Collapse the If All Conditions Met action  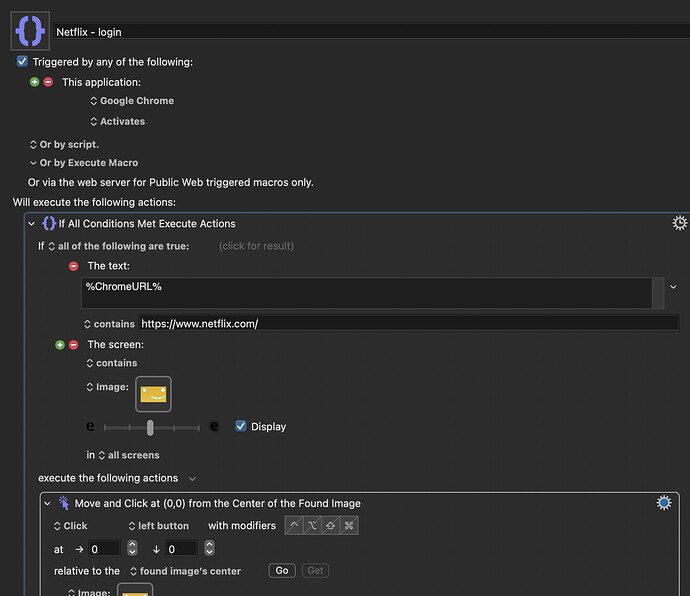coord(32,224)
